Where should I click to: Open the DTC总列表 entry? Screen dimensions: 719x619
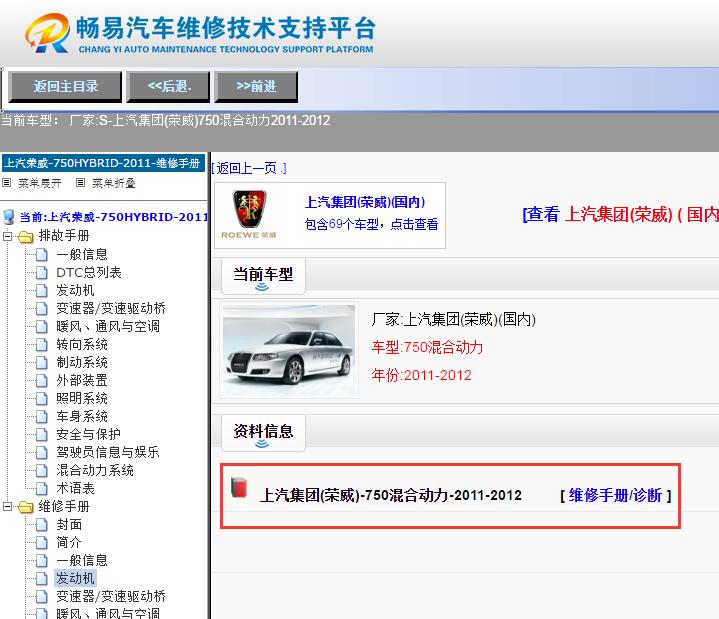[x=89, y=273]
